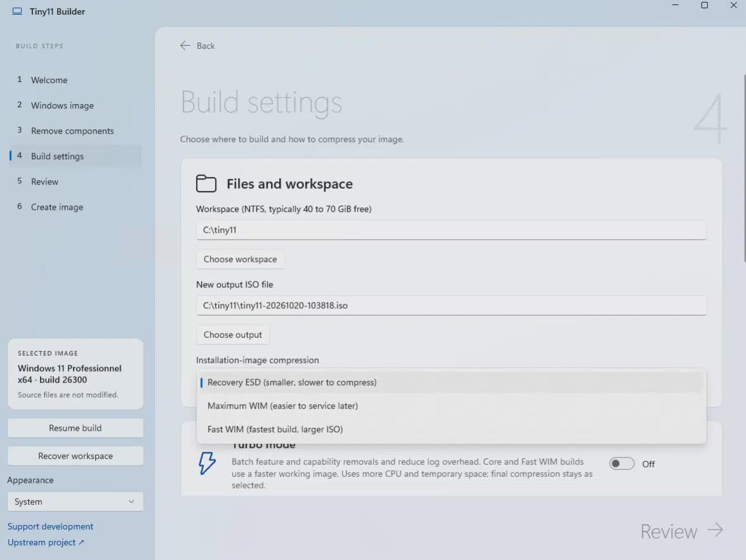
Task: Select the Build settings step
Action: pos(75,156)
